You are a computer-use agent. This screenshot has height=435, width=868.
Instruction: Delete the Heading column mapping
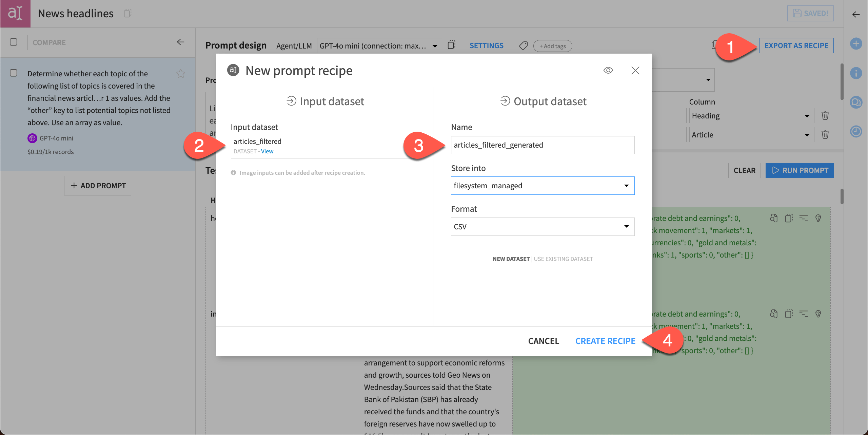click(825, 115)
